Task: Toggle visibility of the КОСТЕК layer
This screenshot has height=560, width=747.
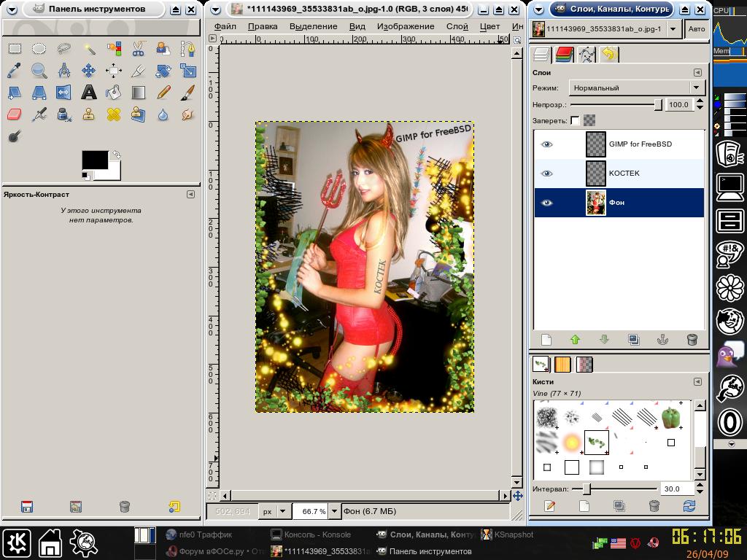Action: [x=546, y=174]
